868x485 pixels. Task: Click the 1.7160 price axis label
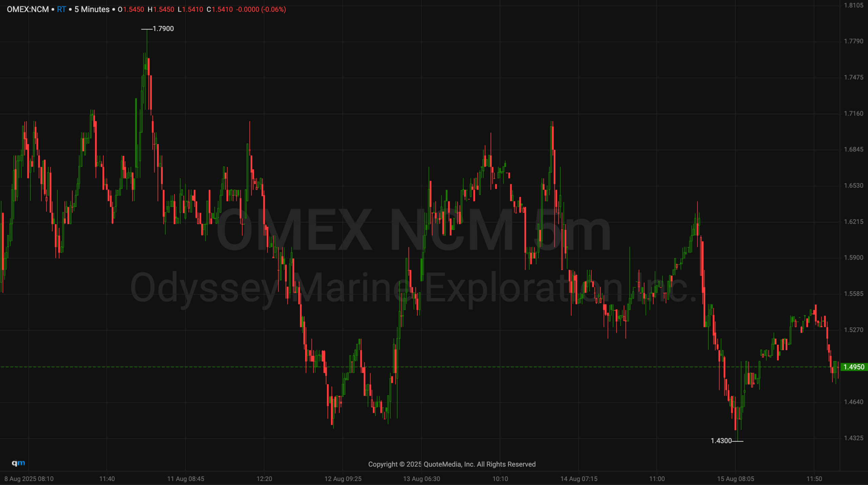(853, 114)
